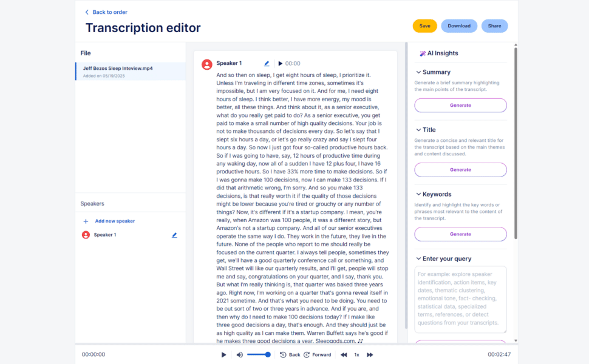
Task: Collapse the Keywords section
Action: 418,194
